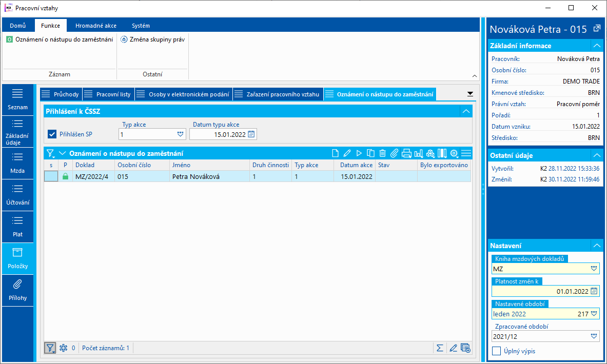Open Nováková Petra in new window
The width and height of the screenshot is (607, 364).
pos(597,29)
